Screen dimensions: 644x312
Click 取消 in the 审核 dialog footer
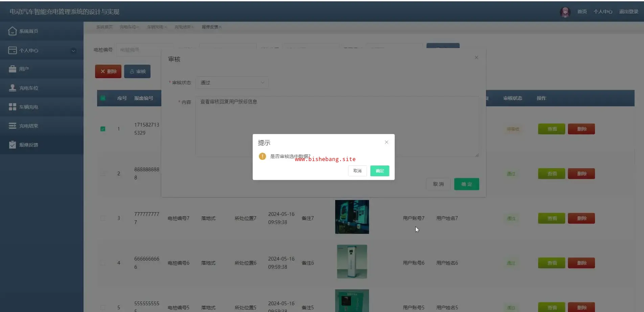pos(438,184)
